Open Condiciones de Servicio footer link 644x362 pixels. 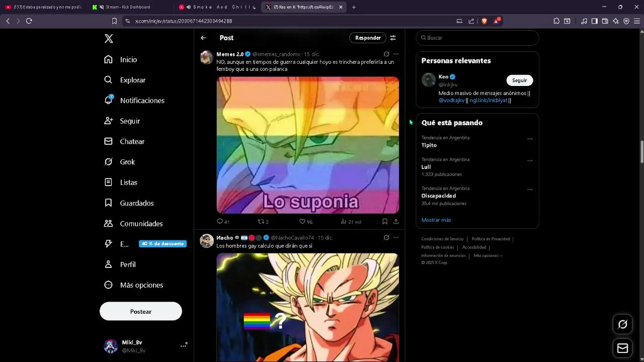tap(442, 239)
